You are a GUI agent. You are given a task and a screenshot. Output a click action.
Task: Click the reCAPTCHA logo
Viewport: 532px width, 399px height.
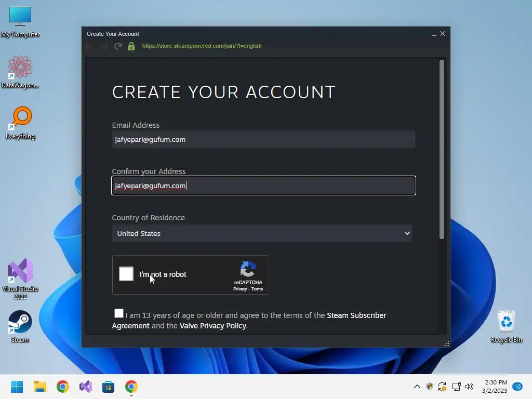(248, 269)
